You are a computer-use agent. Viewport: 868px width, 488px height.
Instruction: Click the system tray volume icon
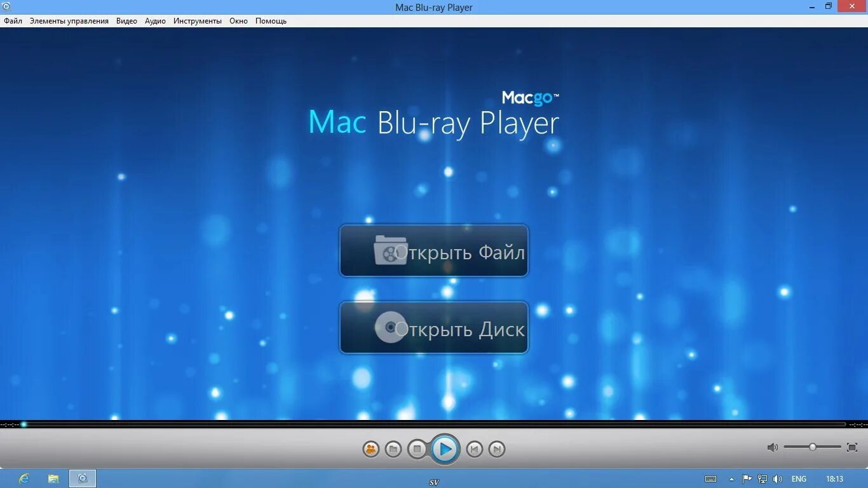(778, 479)
